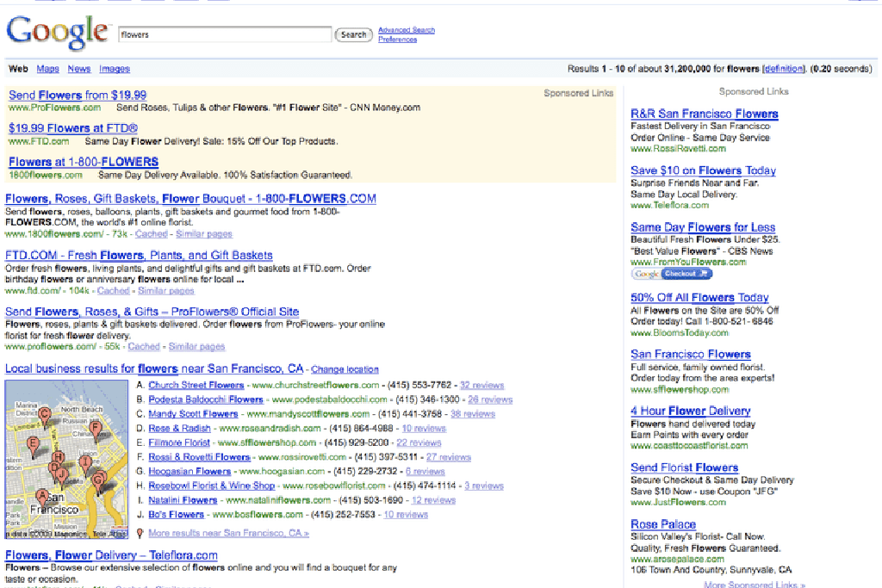Open sponsored link Send Flowers from $19.99
882x588 pixels.
78,96
